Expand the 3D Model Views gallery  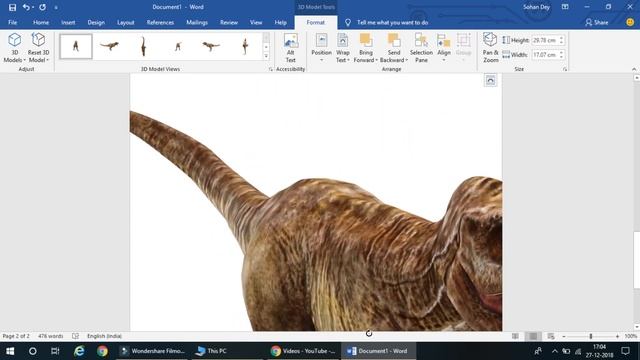[266, 56]
